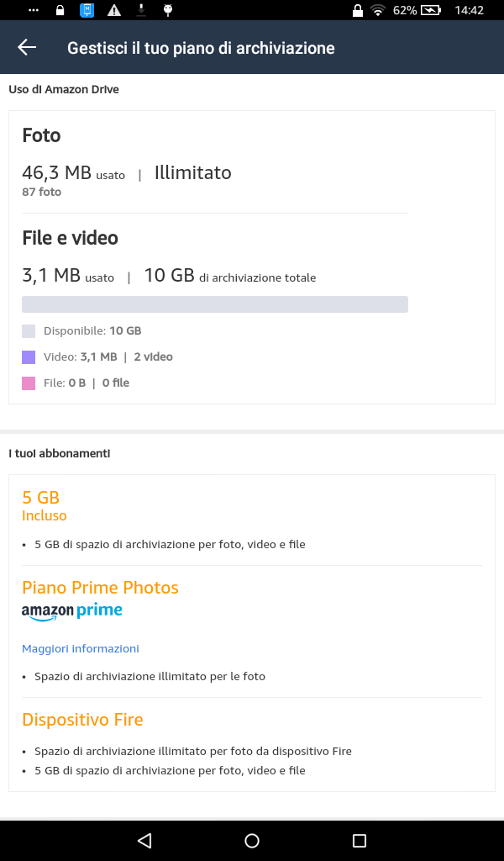The width and height of the screenshot is (504, 861).
Task: Tap the grey Disponibile color swatch
Action: click(29, 331)
